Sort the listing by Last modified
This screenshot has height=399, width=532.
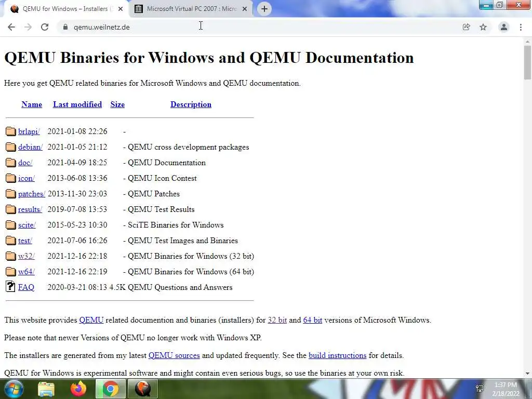[77, 104]
